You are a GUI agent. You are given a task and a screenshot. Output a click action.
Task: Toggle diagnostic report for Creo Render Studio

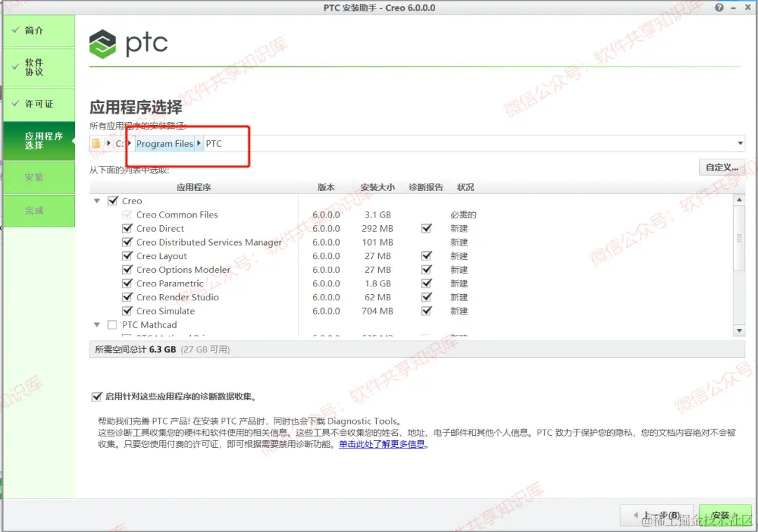point(427,297)
